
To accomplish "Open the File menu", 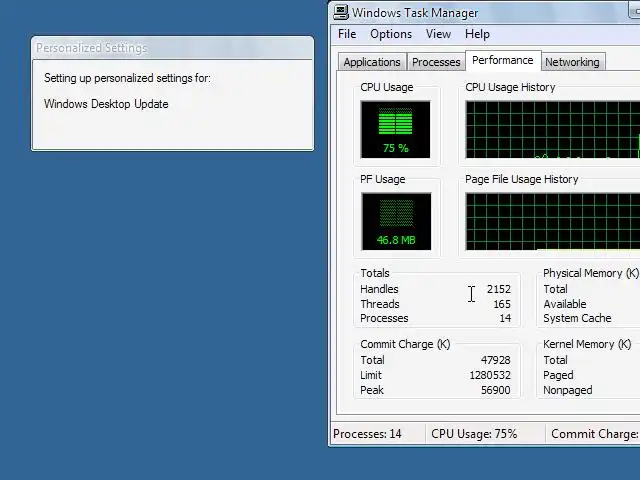I will pos(347,34).
